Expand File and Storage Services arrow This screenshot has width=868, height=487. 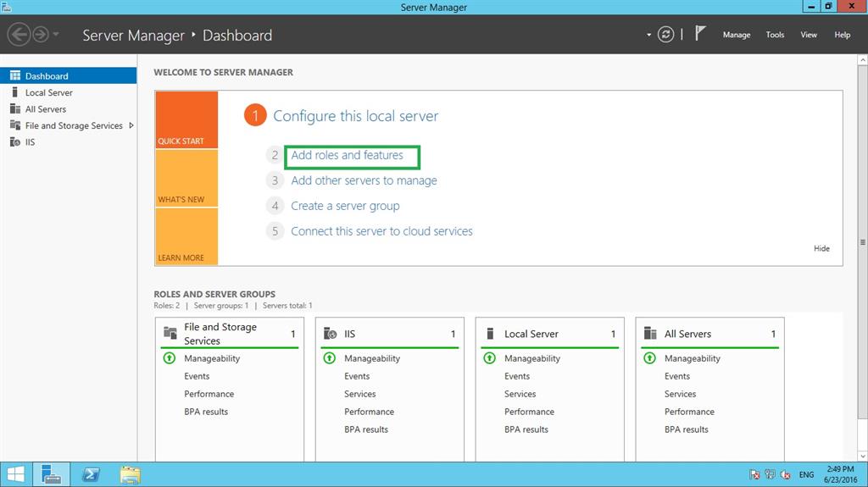pyautogui.click(x=131, y=125)
